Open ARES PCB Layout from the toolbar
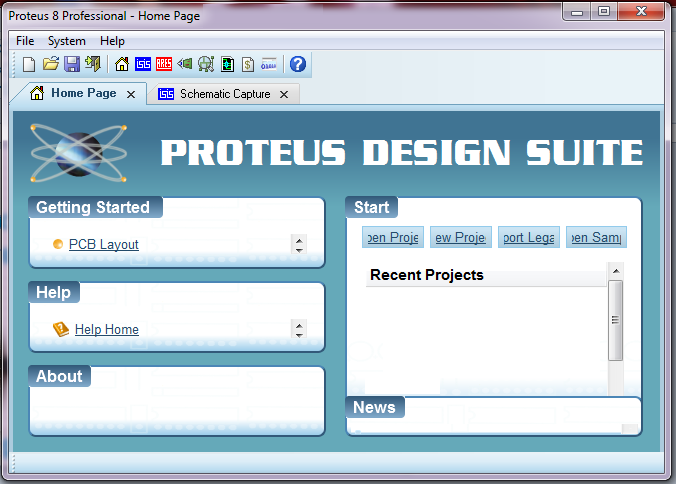 pyautogui.click(x=164, y=64)
